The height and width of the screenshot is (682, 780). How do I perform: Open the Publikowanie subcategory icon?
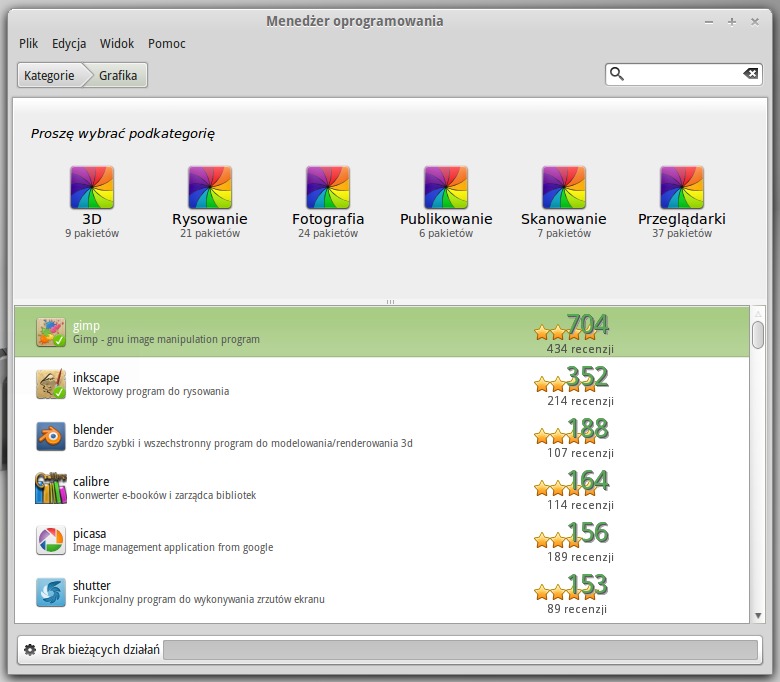[x=446, y=188]
